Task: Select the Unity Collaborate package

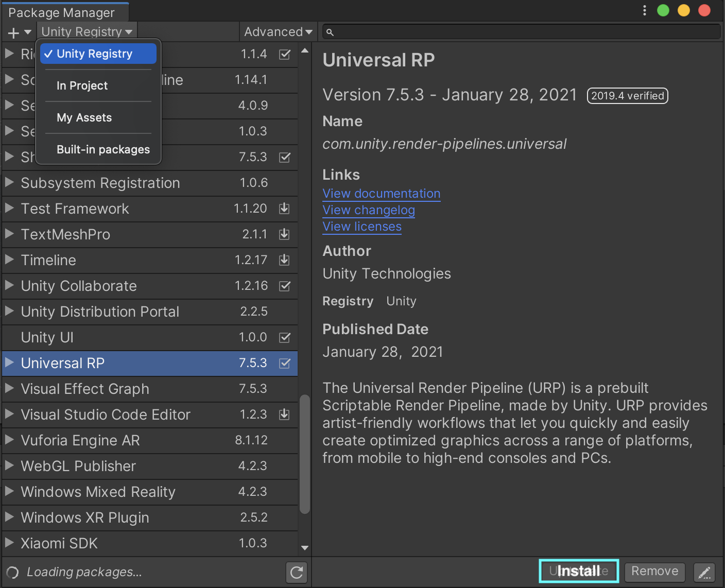Action: tap(150, 286)
